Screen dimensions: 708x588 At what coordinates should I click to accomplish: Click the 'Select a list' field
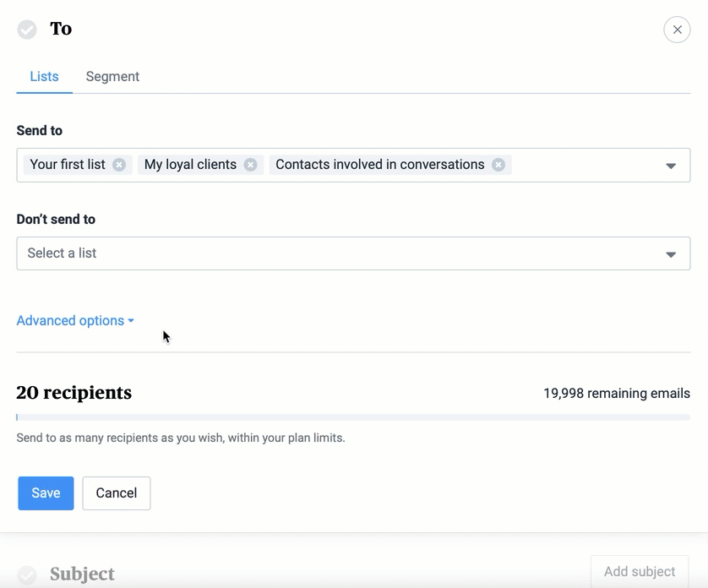coord(338,253)
